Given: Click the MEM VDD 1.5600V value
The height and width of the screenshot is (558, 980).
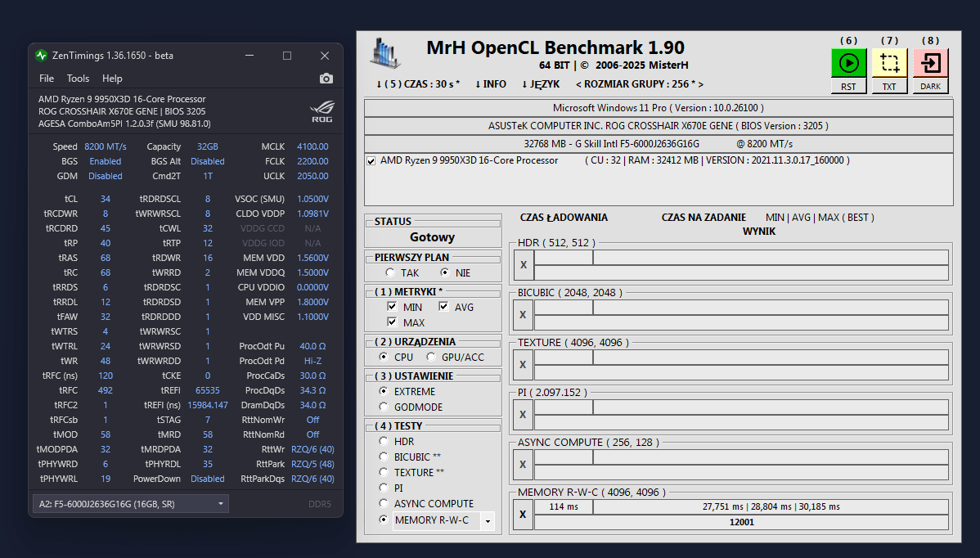Looking at the screenshot, I should (312, 258).
